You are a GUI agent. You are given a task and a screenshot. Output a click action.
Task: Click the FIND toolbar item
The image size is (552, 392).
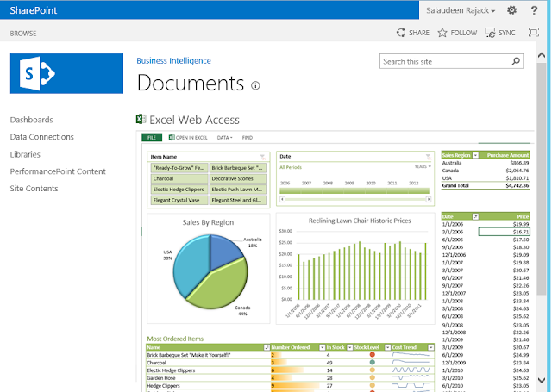pyautogui.click(x=248, y=138)
